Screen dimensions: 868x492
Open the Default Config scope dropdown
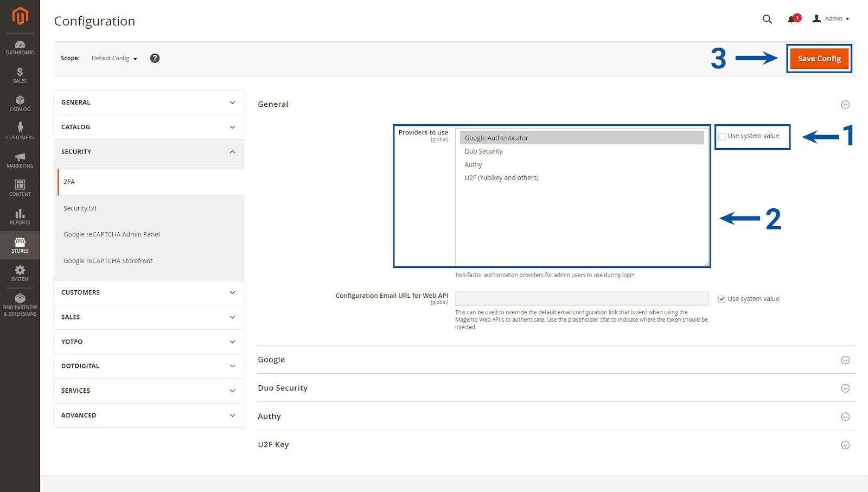[x=114, y=58]
